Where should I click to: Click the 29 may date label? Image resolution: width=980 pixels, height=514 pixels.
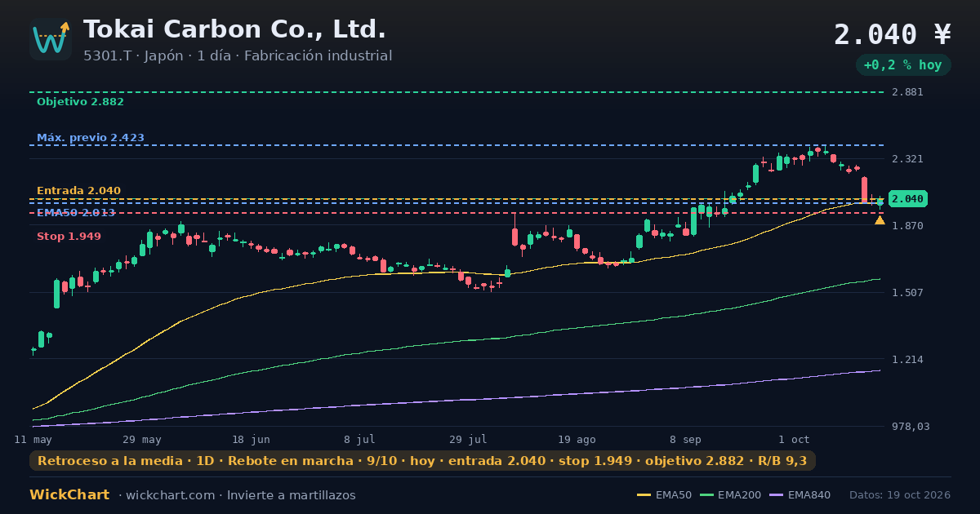[x=142, y=439]
